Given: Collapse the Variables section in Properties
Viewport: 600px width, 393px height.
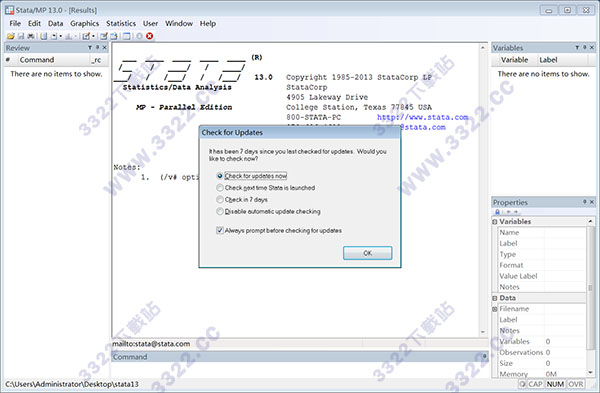Looking at the screenshot, I should [x=495, y=222].
